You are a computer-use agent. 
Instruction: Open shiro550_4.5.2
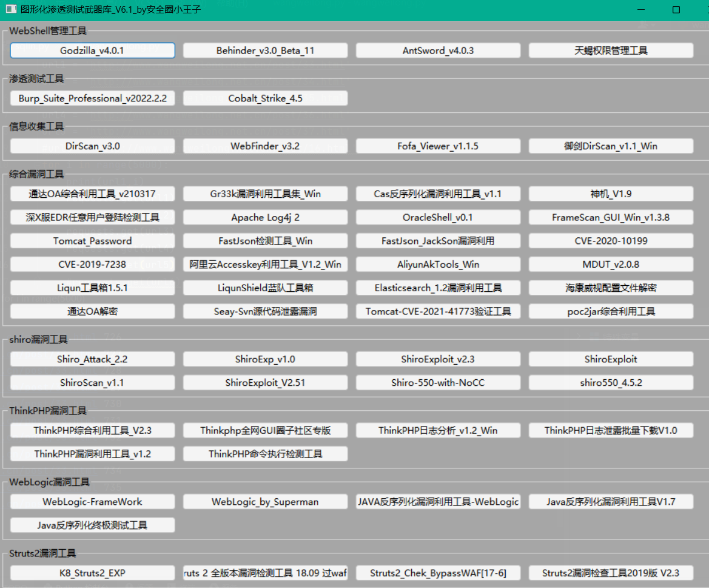point(611,383)
